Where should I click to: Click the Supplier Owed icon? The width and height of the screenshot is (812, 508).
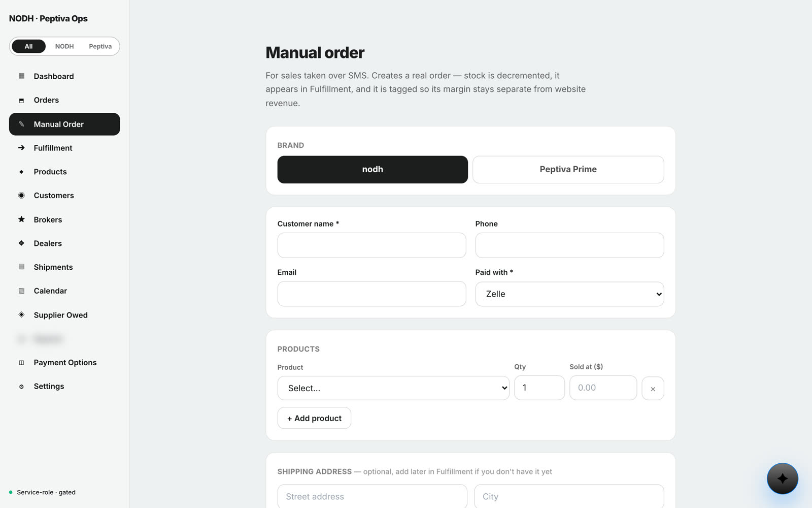pos(21,315)
